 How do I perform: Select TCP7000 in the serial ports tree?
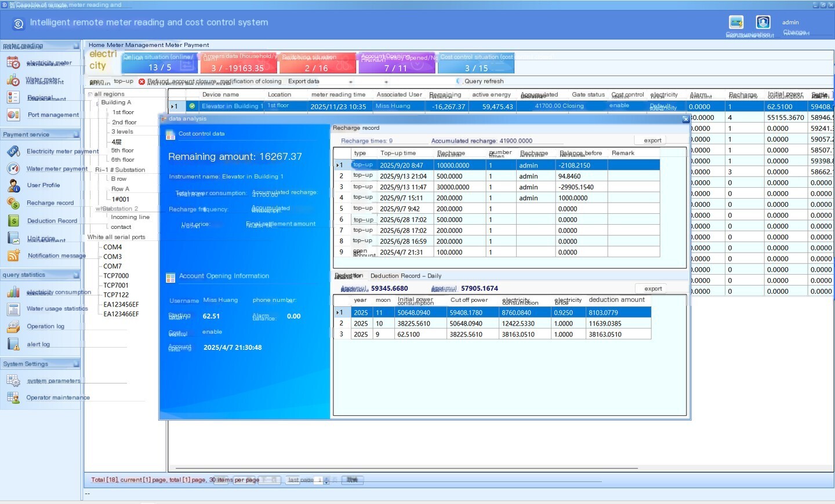click(116, 276)
